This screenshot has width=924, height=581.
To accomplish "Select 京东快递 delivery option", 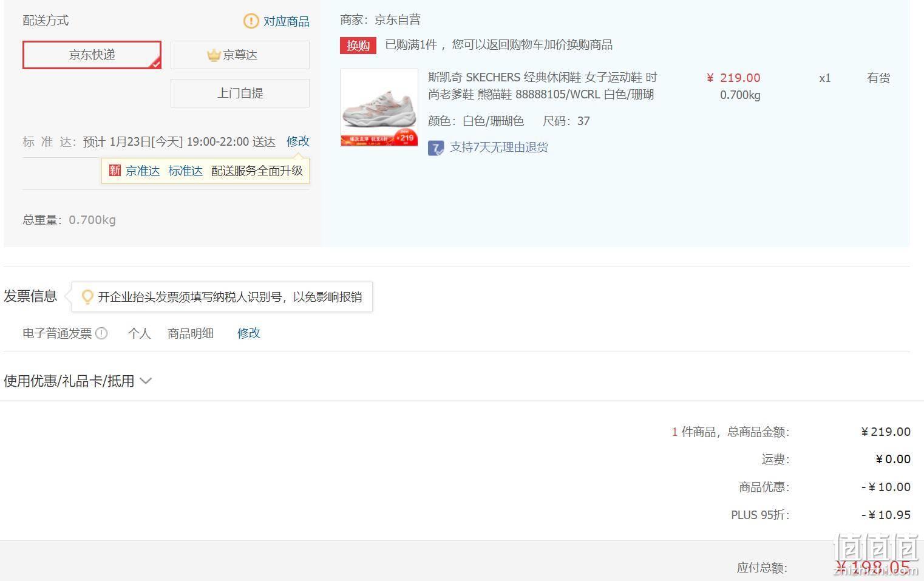I will click(92, 55).
